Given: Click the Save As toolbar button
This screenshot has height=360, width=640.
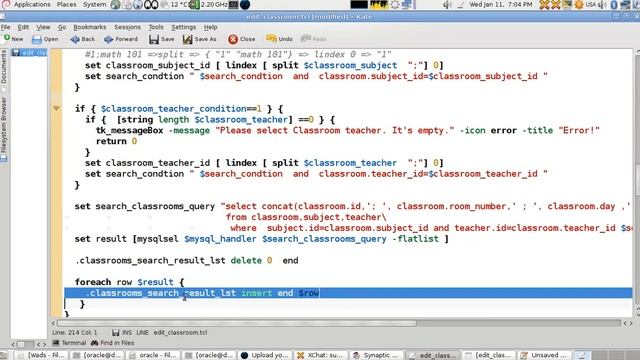Looking at the screenshot, I should click(x=200, y=39).
